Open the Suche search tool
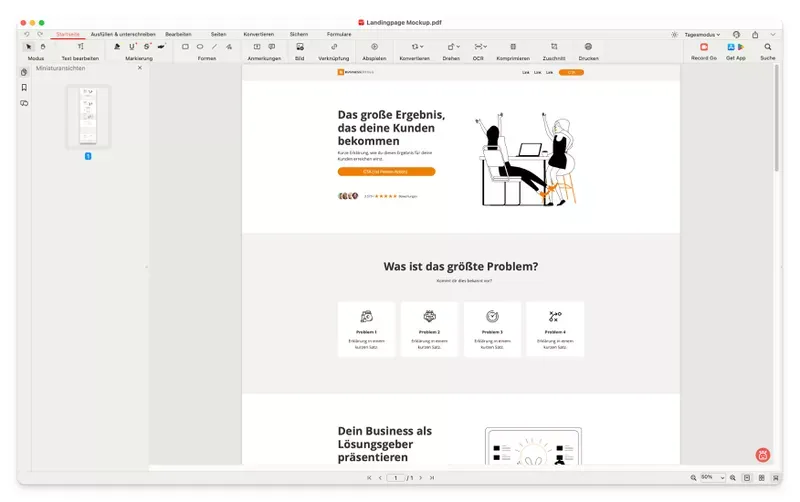The height and width of the screenshot is (502, 800). pyautogui.click(x=767, y=47)
